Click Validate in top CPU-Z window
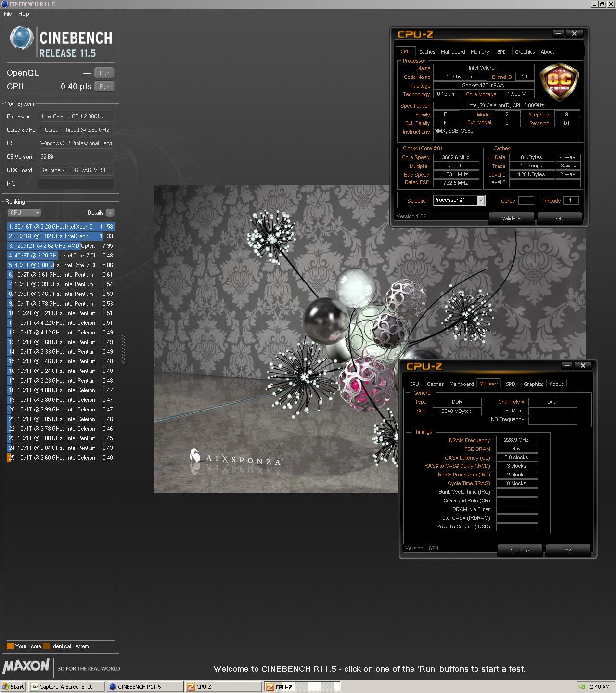This screenshot has width=616, height=693. click(x=511, y=218)
